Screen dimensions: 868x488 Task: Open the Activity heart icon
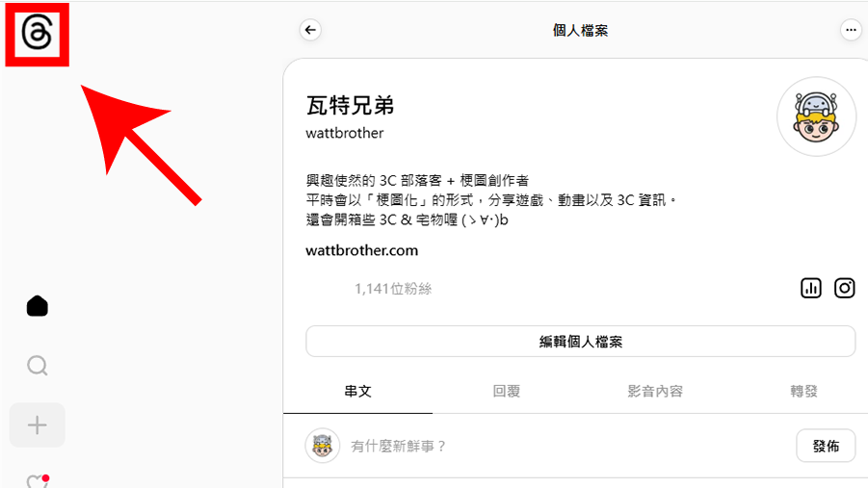(38, 481)
